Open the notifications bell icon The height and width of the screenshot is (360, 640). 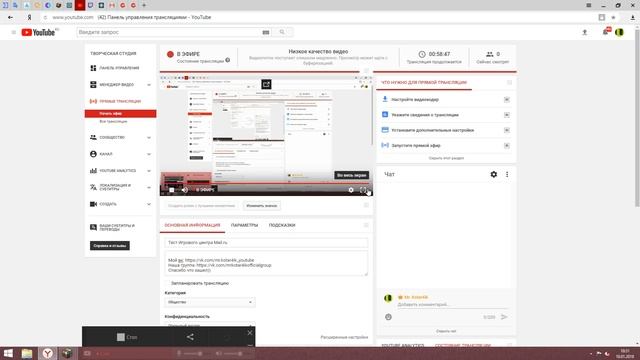point(606,32)
